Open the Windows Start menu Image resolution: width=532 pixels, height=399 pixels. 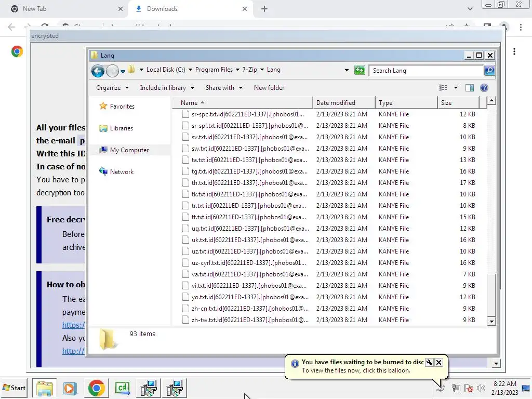click(x=14, y=388)
